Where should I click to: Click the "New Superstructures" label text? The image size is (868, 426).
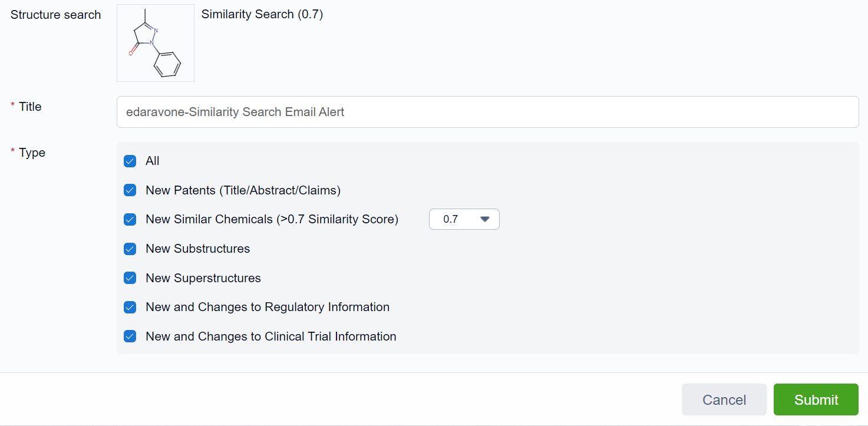(x=203, y=278)
